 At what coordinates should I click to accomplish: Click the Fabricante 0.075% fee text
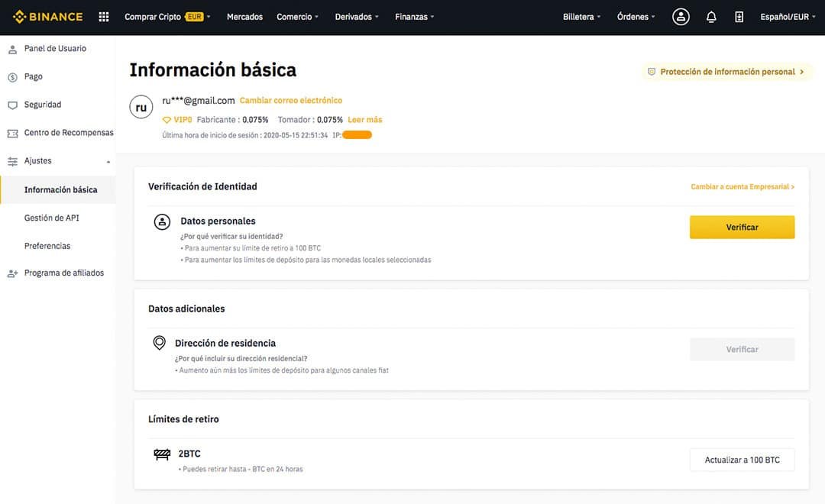(232, 120)
